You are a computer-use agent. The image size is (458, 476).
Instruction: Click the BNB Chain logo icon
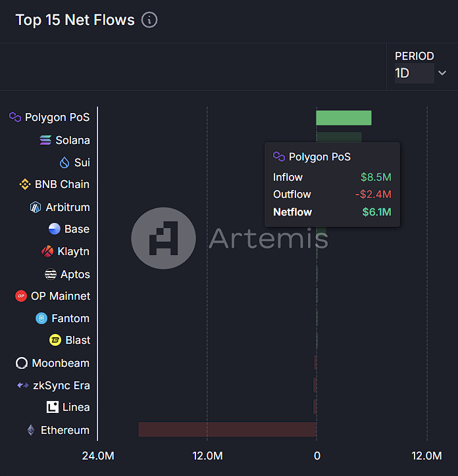(x=25, y=184)
